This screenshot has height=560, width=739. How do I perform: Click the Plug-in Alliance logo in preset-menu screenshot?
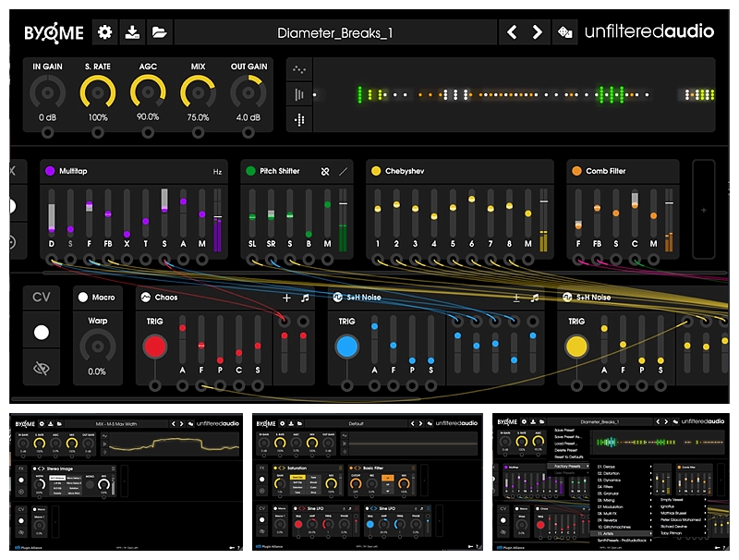[511, 548]
